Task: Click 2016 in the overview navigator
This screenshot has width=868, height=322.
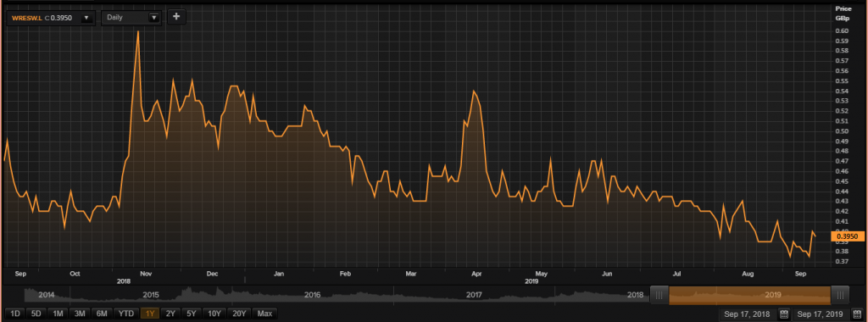Action: coord(313,296)
